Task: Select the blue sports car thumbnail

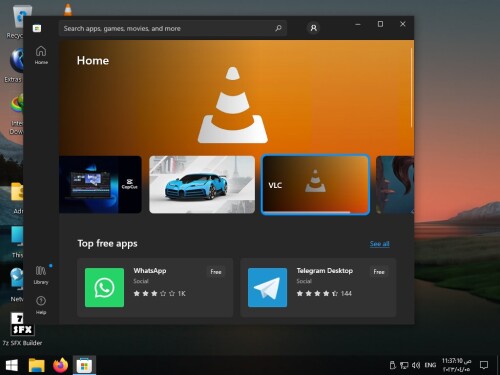Action: 202,184
